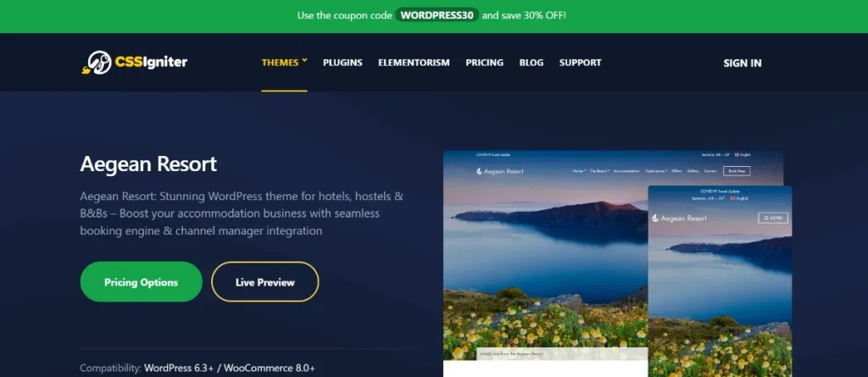The height and width of the screenshot is (377, 868).
Task: Click the mobile Aegean Resort preview thumbnail
Action: pos(720,281)
